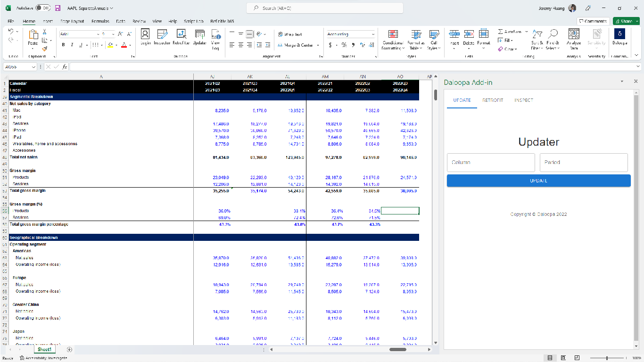The image size is (644, 362).
Task: Click the Period input field in Updater
Action: coord(584,162)
